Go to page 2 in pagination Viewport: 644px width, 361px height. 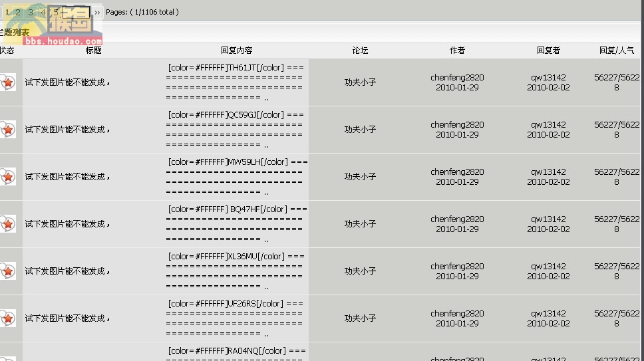tap(18, 13)
